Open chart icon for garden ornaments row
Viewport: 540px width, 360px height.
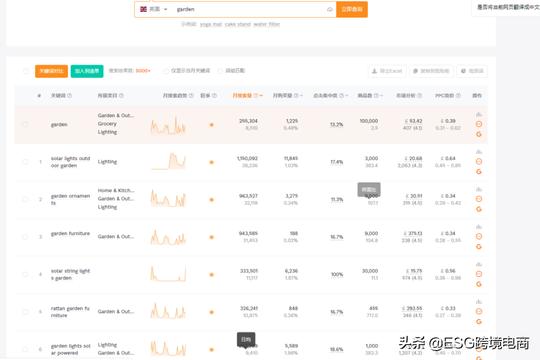(x=479, y=189)
